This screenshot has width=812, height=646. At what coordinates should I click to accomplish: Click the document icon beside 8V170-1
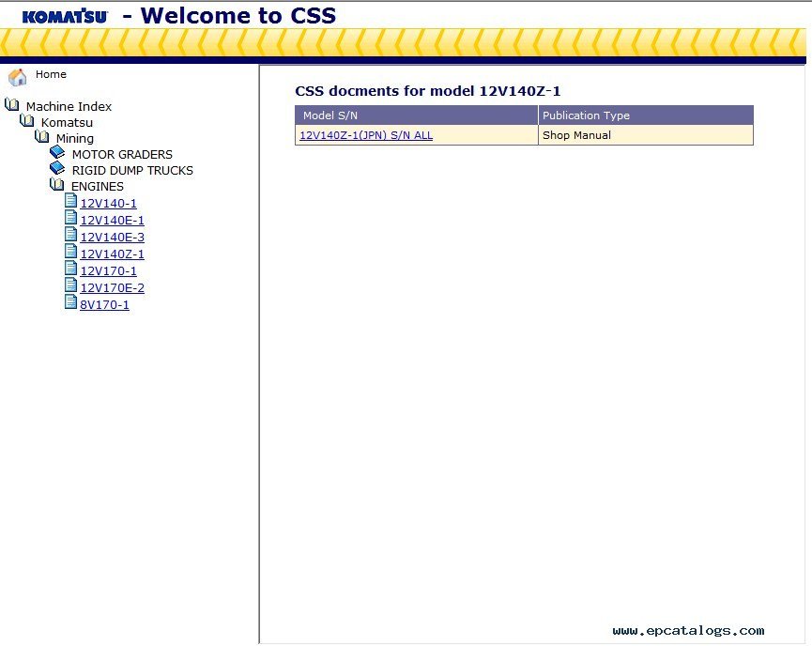click(71, 302)
